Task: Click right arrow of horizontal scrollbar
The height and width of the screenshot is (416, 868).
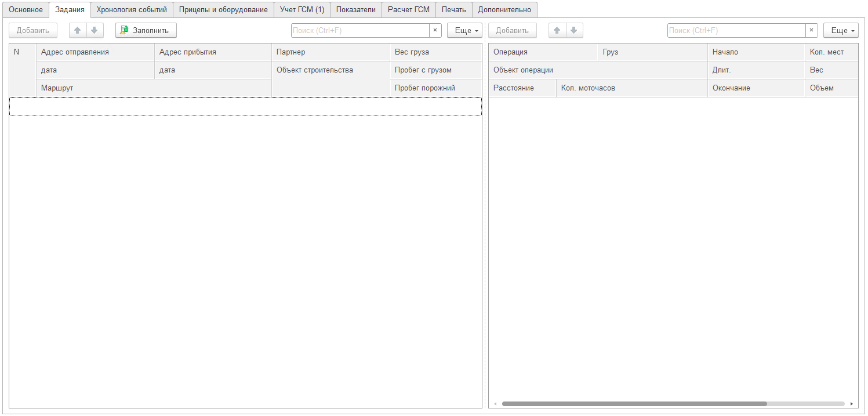Action: pyautogui.click(x=851, y=404)
